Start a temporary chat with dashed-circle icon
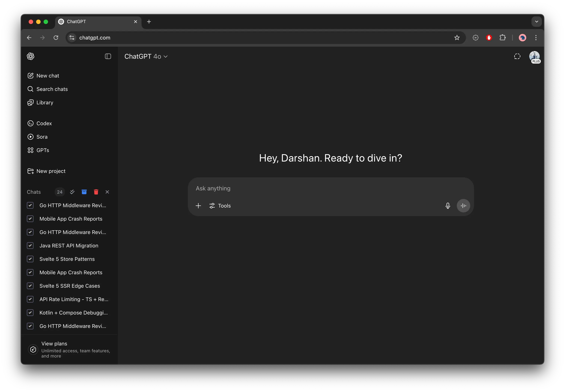Viewport: 565px width, 392px height. 517,56
